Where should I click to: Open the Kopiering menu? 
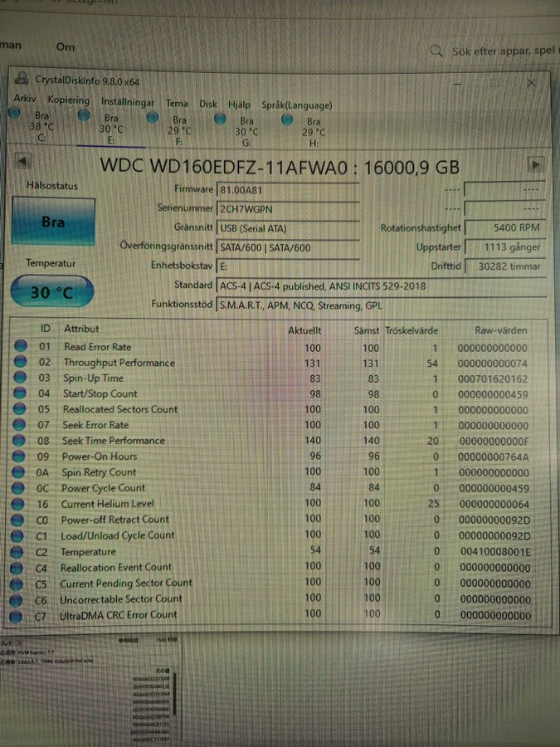click(x=68, y=100)
